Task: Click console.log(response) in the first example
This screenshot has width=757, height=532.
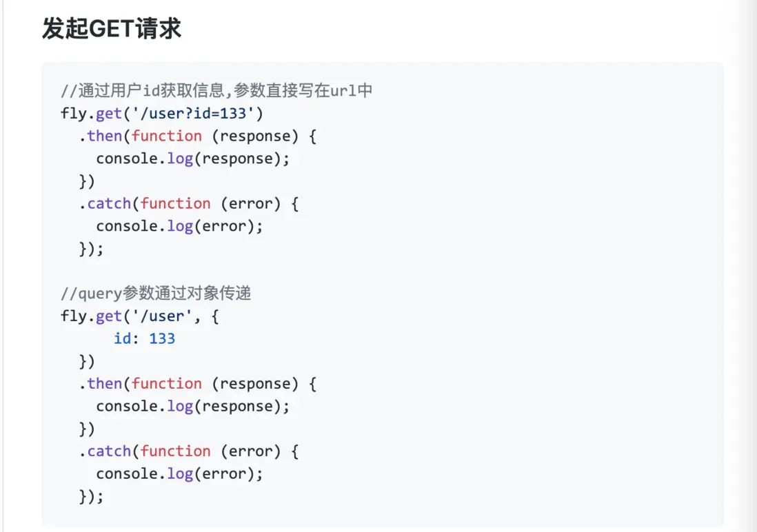Action: [x=193, y=158]
